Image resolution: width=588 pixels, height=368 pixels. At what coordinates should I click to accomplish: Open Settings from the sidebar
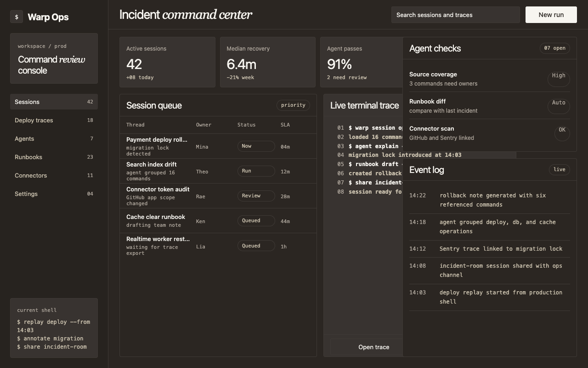pos(54,194)
